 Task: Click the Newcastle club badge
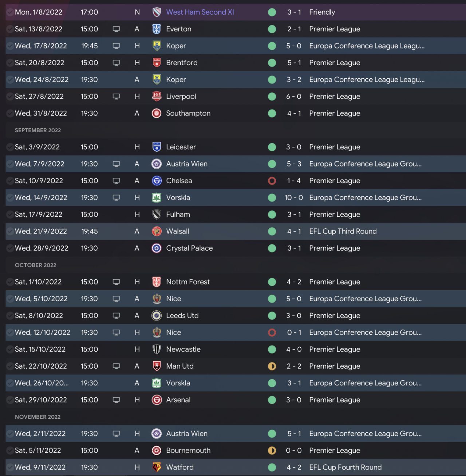coord(157,349)
